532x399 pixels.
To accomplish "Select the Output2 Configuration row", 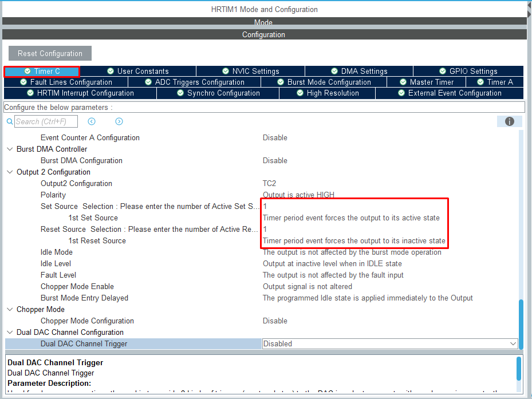I will pyautogui.click(x=261, y=184).
